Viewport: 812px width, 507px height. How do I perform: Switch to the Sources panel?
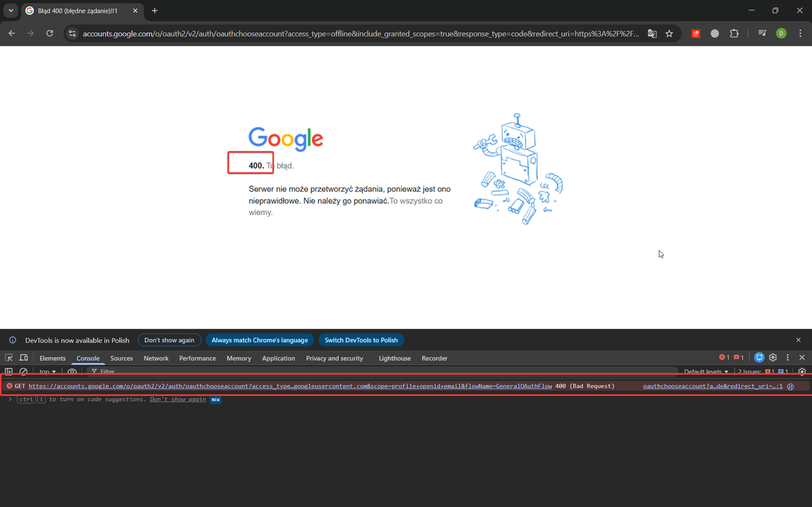(x=122, y=358)
